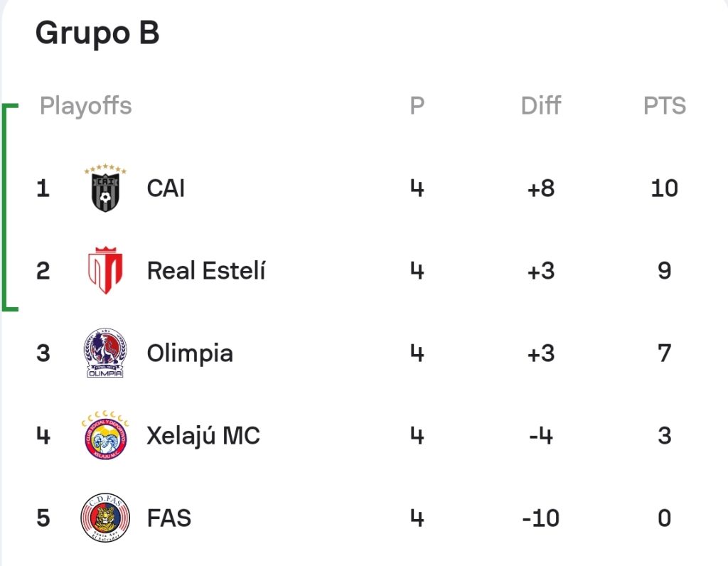This screenshot has width=728, height=566.
Task: Click the CAI team crest logo
Action: (105, 188)
